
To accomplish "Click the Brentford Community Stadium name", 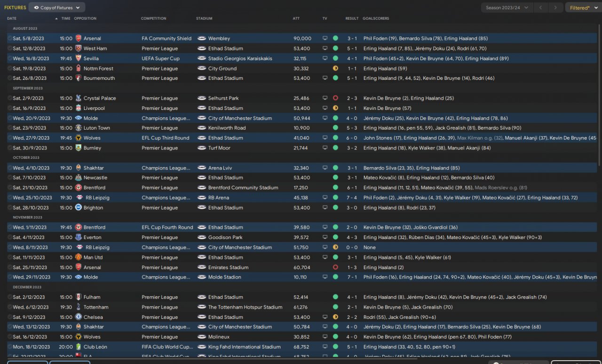I will click(x=243, y=188).
